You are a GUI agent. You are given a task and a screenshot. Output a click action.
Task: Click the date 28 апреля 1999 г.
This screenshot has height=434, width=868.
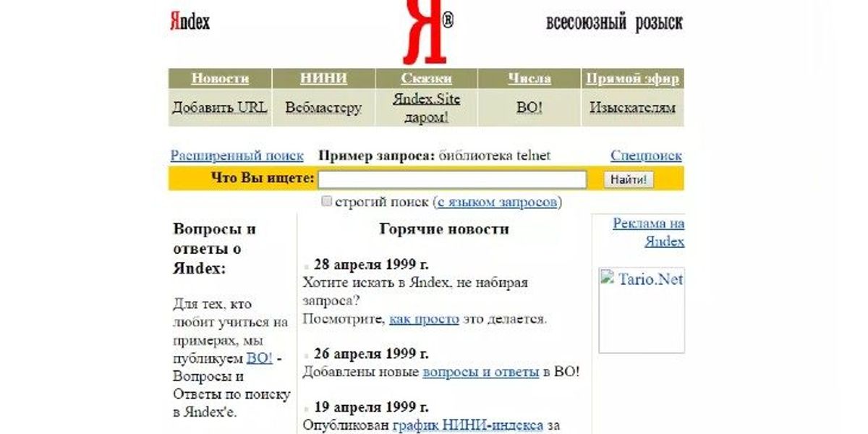(371, 265)
